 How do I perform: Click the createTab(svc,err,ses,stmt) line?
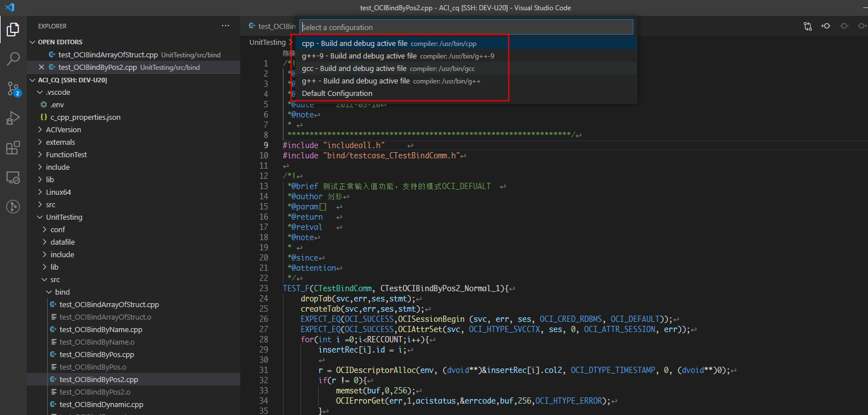coord(363,309)
